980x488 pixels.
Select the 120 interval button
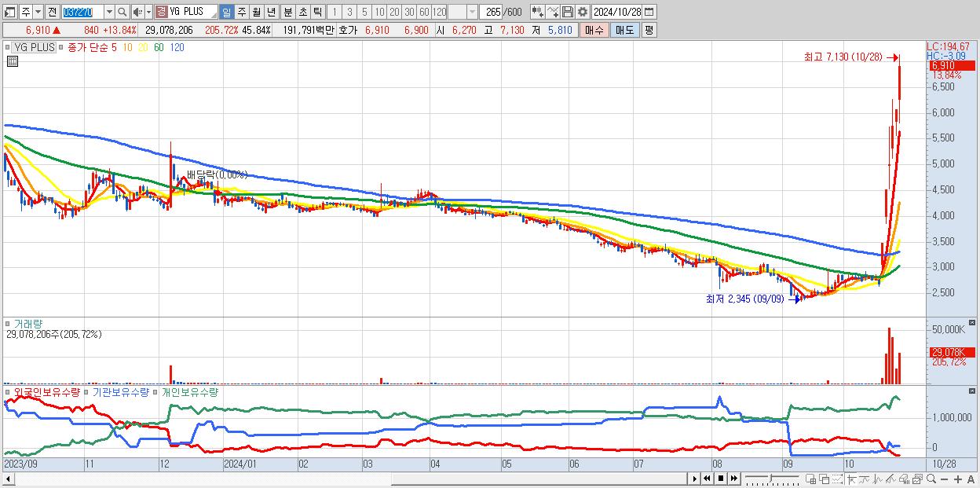point(439,12)
